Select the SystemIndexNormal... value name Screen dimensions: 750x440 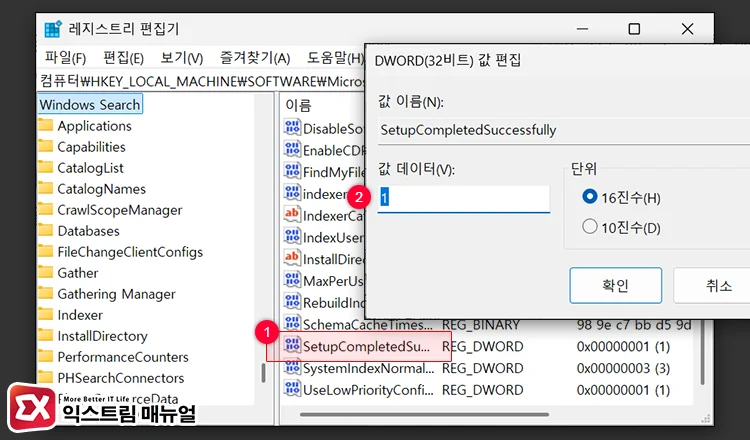[x=368, y=368]
